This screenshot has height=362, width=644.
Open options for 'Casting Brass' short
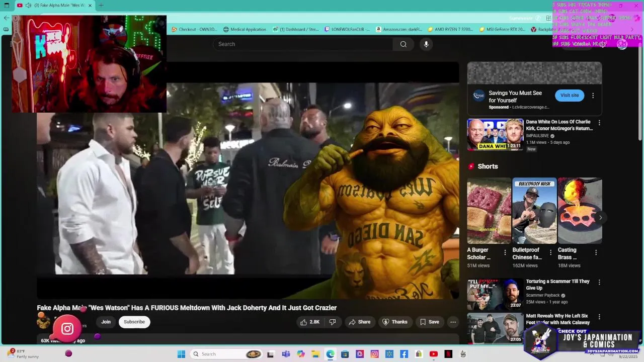[596, 252]
